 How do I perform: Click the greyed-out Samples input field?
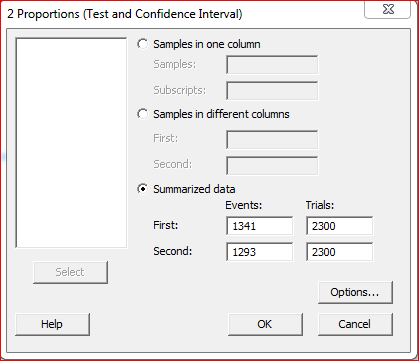click(x=272, y=65)
